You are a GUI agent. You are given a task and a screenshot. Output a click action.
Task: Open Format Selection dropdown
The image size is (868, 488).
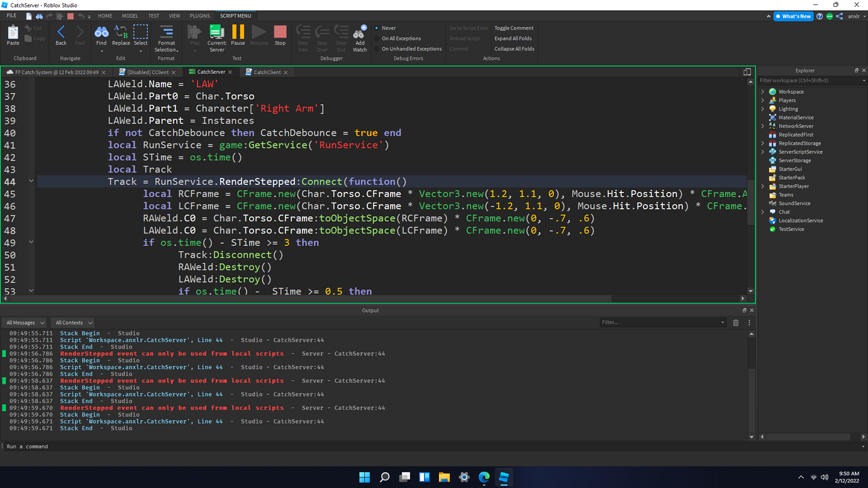[167, 38]
